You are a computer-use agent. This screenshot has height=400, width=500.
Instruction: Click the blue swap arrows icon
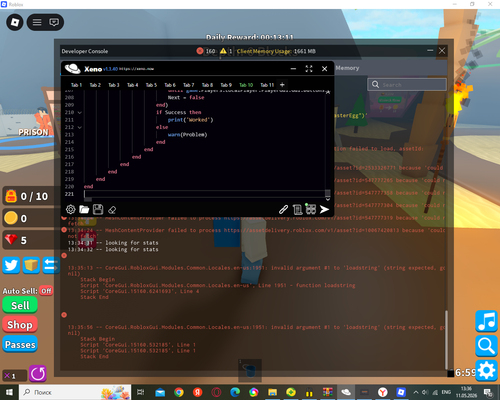[x=51, y=265]
